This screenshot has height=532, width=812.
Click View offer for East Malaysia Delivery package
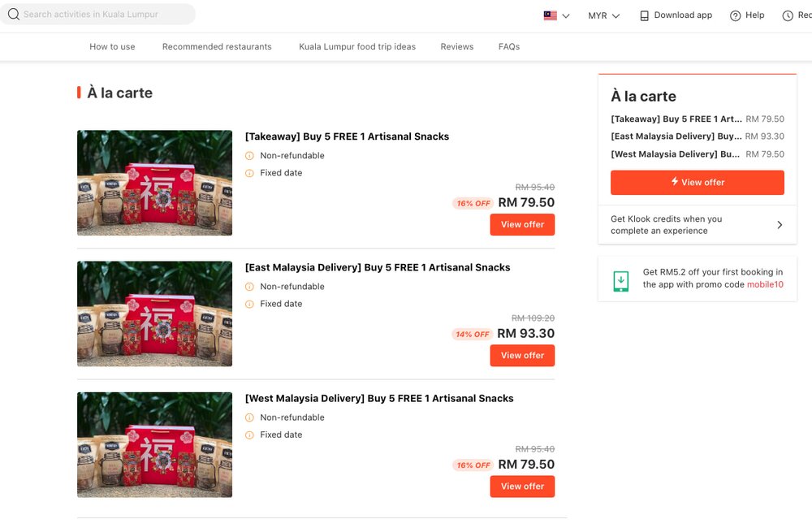(522, 355)
